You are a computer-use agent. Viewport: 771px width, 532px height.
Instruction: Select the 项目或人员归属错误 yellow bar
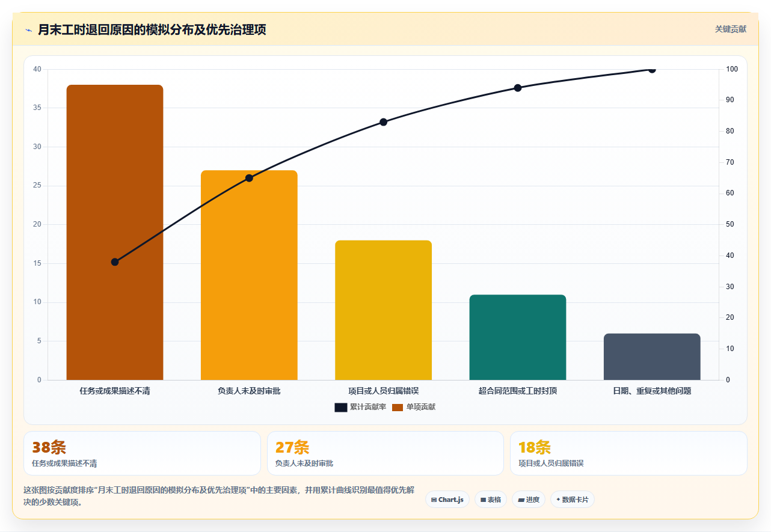point(383,310)
